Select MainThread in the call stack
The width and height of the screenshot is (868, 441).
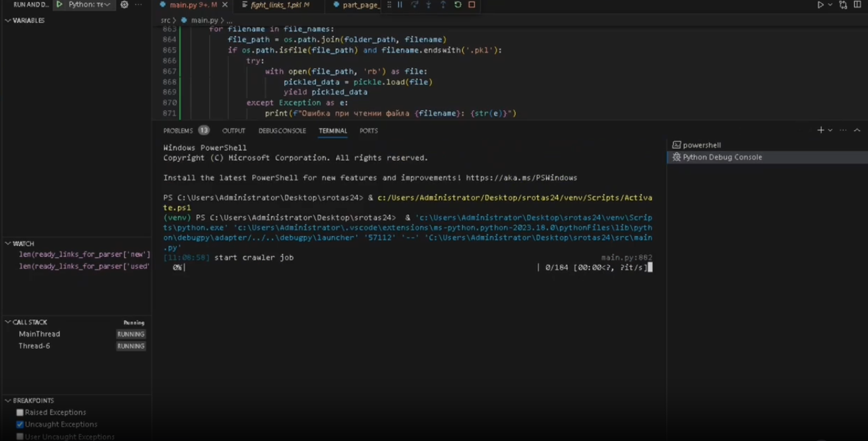click(x=39, y=334)
